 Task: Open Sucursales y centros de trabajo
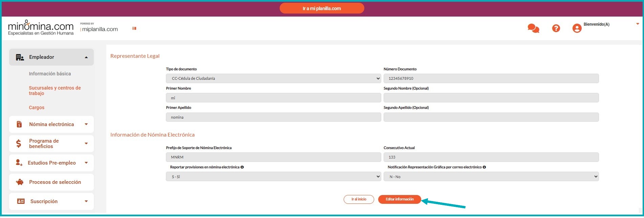click(x=55, y=91)
